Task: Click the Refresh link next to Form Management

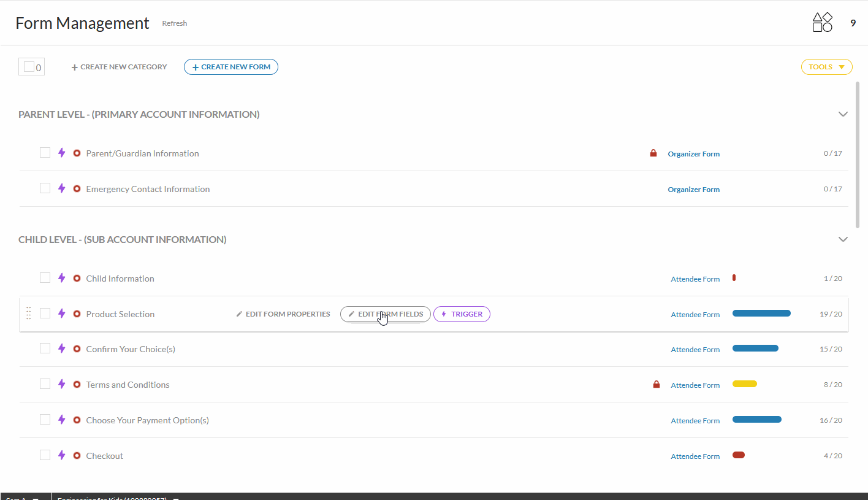Action: click(x=175, y=23)
